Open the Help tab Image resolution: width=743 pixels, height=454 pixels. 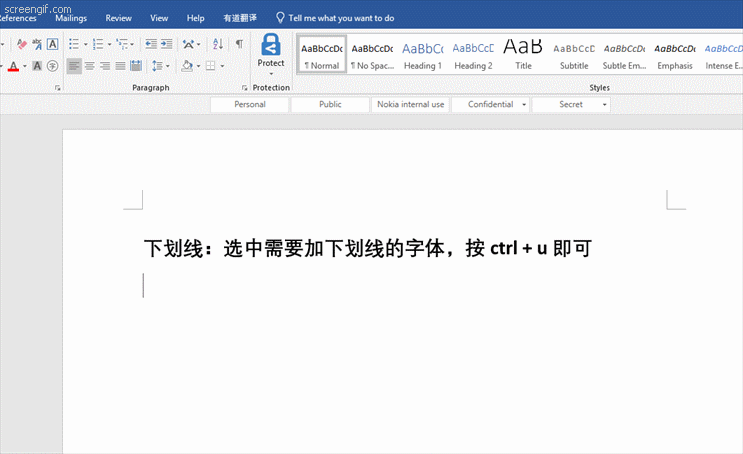point(195,18)
